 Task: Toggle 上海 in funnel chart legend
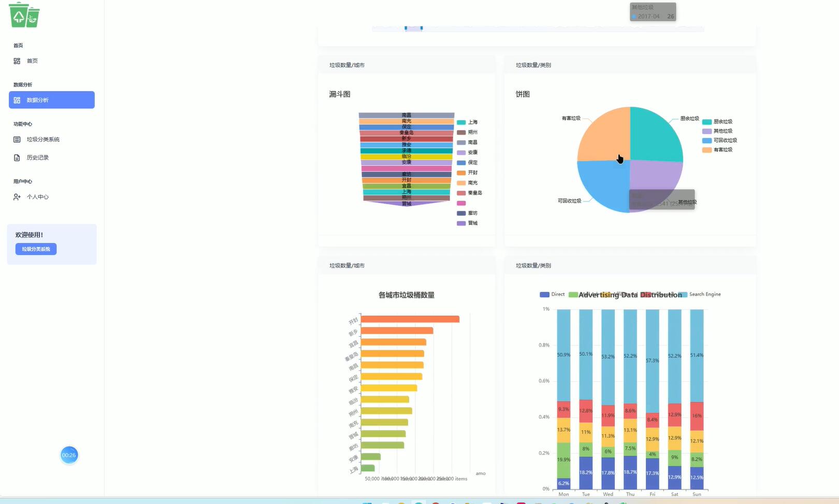[467, 122]
